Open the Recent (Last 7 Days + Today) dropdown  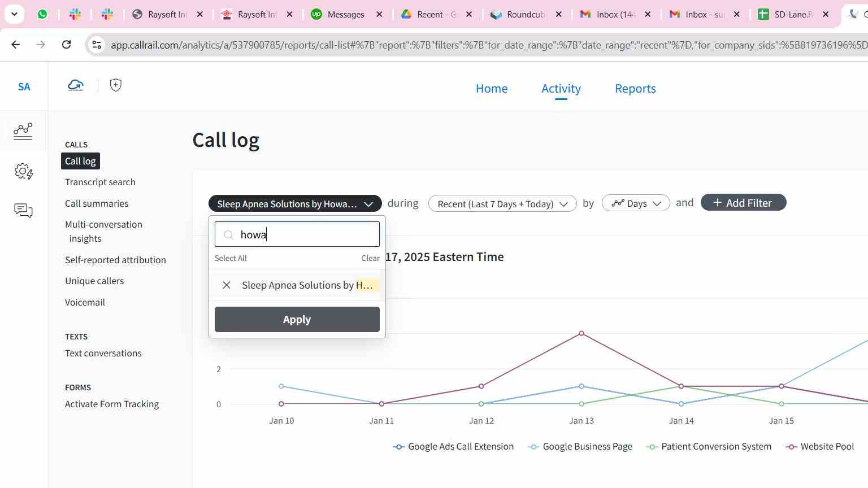[502, 203]
